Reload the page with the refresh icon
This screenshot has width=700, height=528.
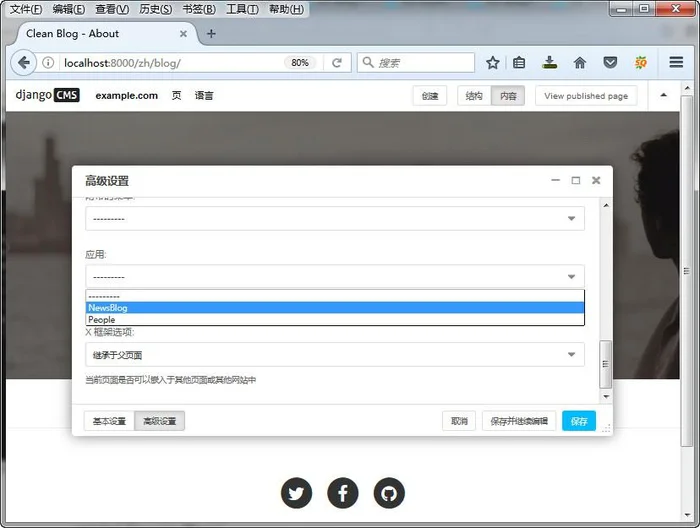(337, 63)
